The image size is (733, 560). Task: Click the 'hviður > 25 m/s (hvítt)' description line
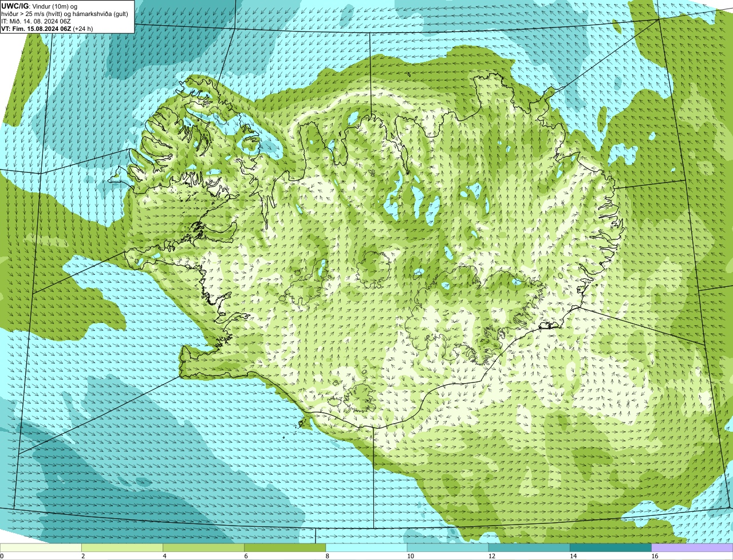click(65, 13)
